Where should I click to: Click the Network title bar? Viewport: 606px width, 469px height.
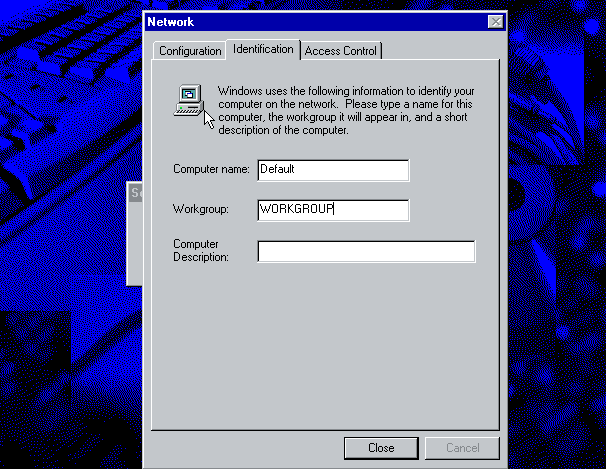[300, 22]
